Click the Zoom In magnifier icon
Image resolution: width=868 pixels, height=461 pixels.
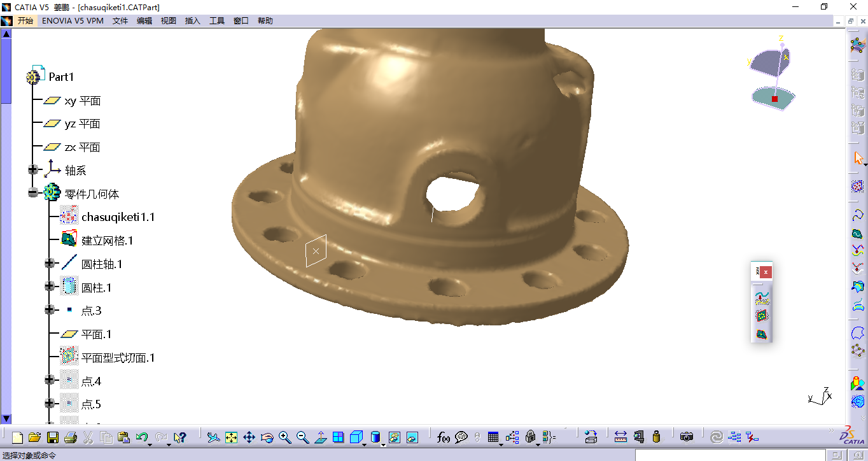click(x=284, y=437)
